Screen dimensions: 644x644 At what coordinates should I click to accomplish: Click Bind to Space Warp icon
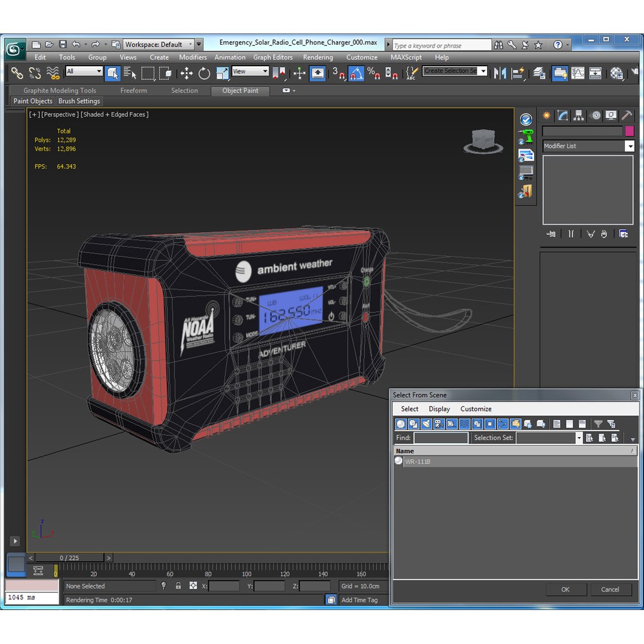pos(53,73)
